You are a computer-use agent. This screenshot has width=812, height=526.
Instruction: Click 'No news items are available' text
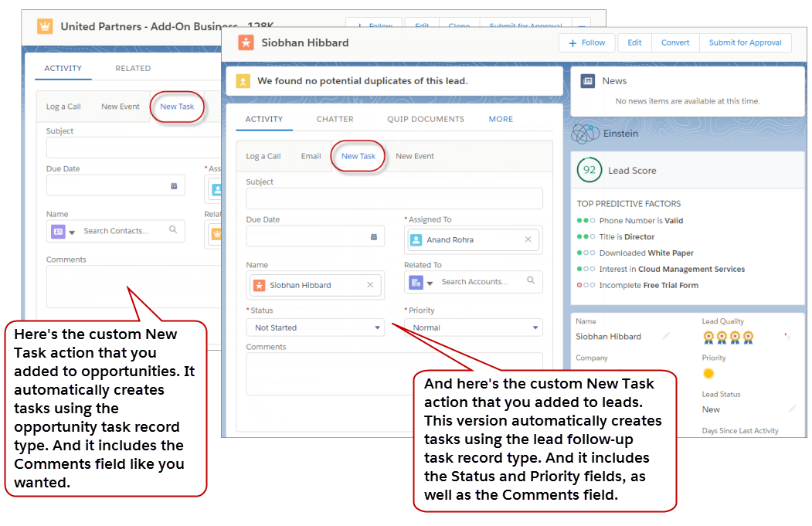[688, 101]
